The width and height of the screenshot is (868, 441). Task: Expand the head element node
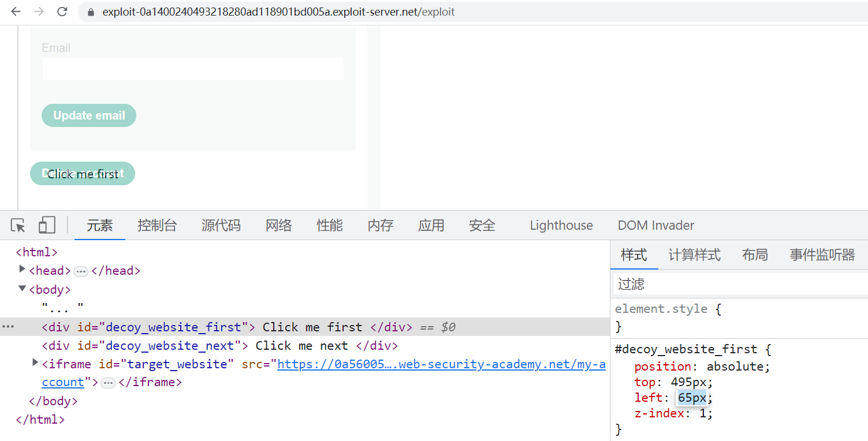[x=23, y=269]
